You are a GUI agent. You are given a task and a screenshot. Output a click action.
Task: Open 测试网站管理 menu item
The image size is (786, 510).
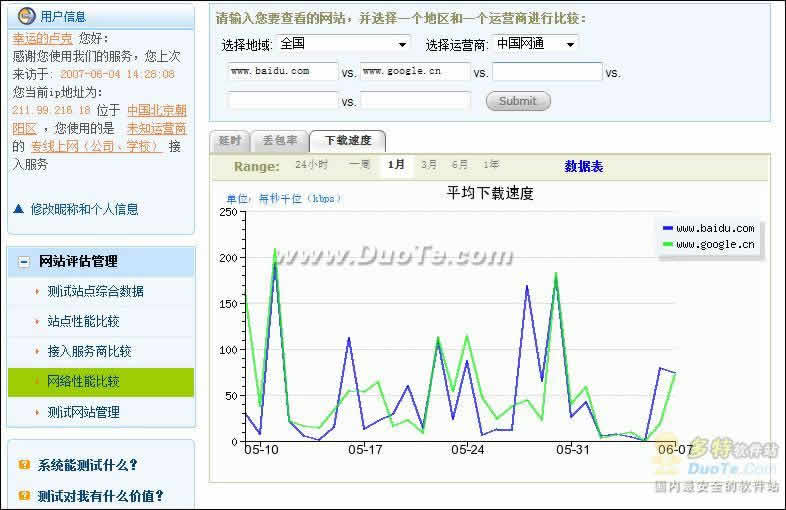point(83,412)
